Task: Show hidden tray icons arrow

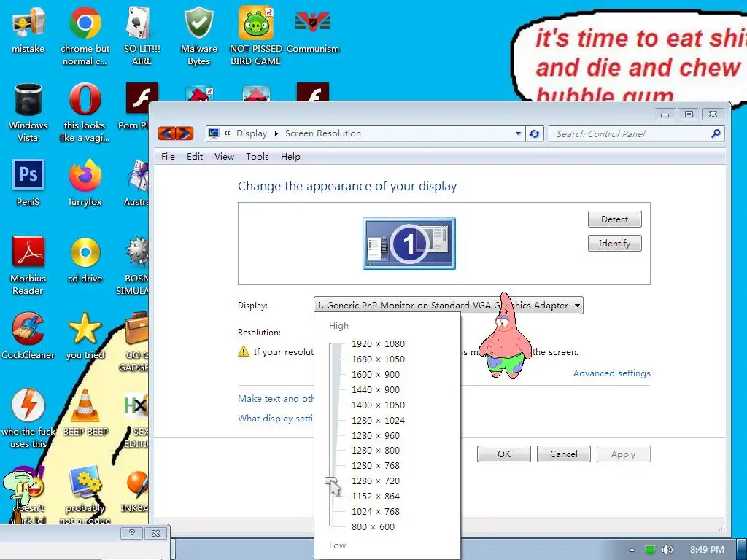Action: click(x=632, y=550)
